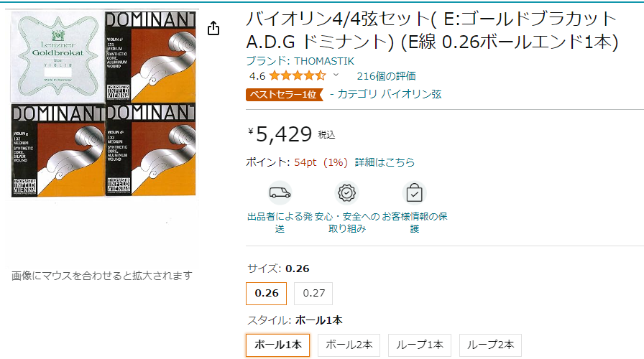This screenshot has width=644, height=359.
Task: Click the star rating icons
Action: [298, 76]
